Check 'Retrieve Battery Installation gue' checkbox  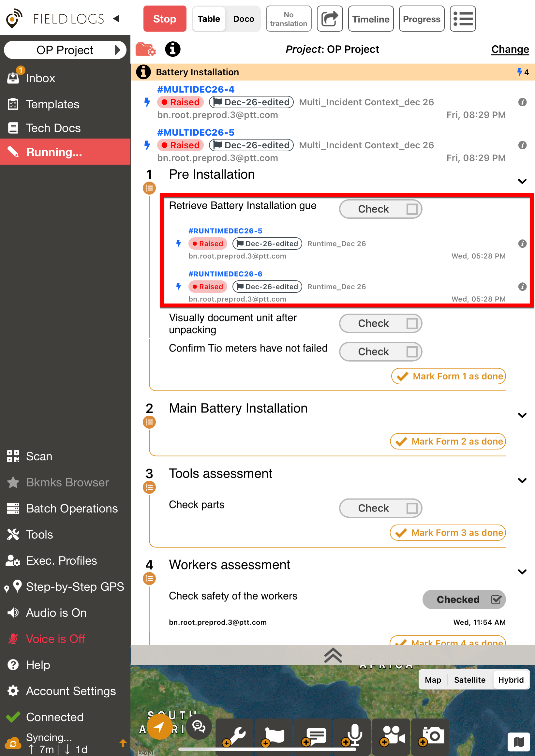412,209
